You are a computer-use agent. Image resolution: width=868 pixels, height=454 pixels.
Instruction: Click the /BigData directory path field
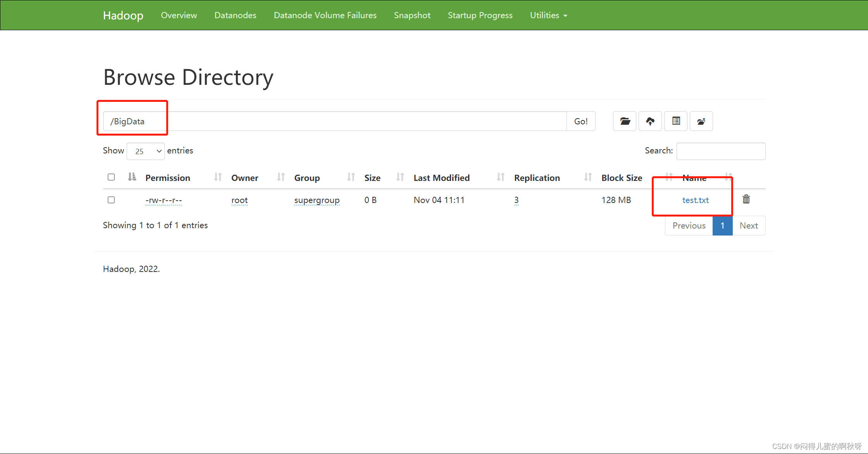[333, 121]
